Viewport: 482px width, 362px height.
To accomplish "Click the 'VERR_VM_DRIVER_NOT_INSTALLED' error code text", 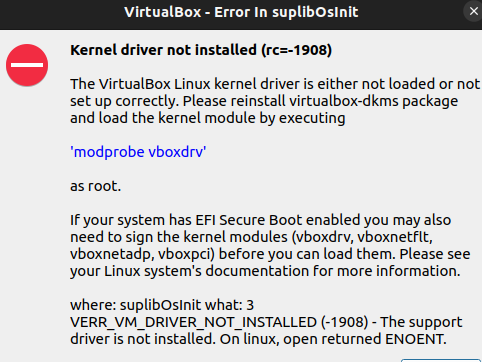I will point(193,322).
